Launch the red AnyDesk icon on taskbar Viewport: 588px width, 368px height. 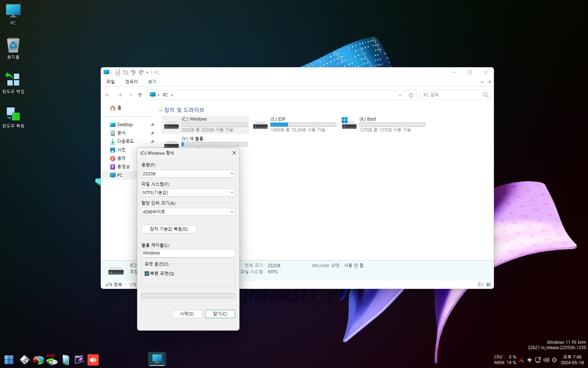tap(93, 360)
